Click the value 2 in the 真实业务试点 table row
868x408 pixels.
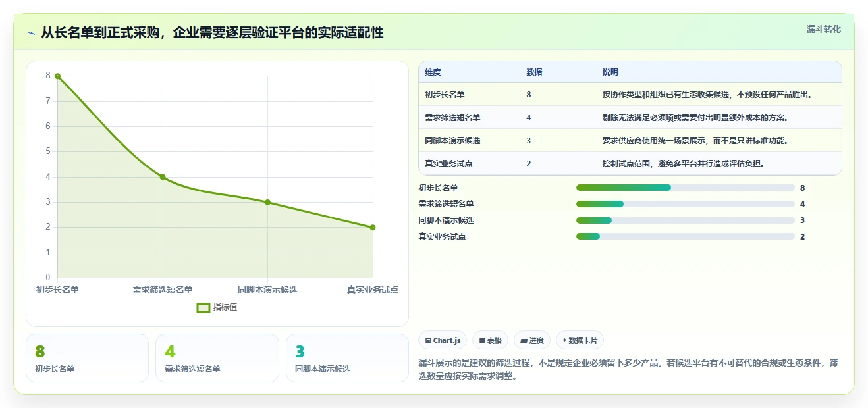pos(529,164)
